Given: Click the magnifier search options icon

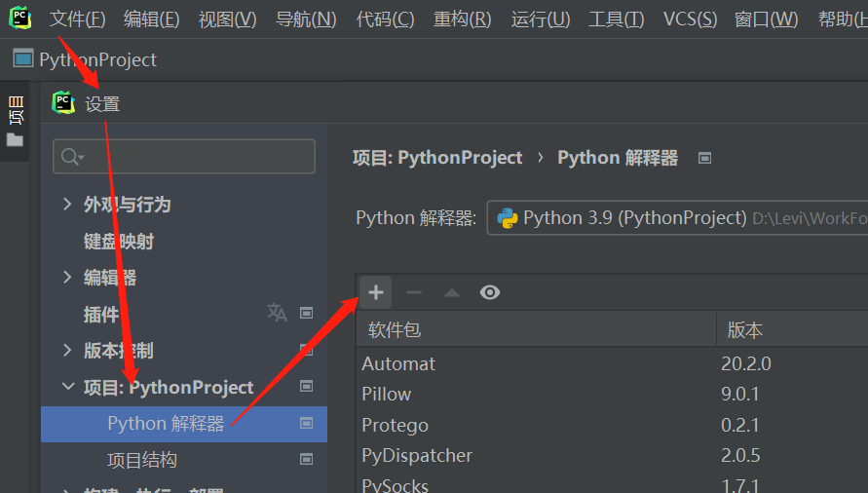Looking at the screenshot, I should click(72, 157).
